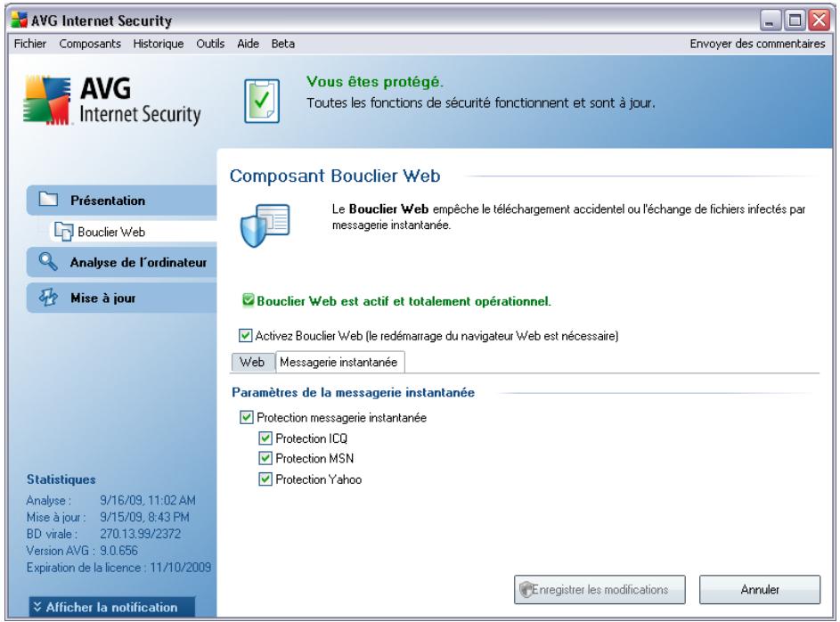Click Version AVG value 9.0.656

point(119,550)
